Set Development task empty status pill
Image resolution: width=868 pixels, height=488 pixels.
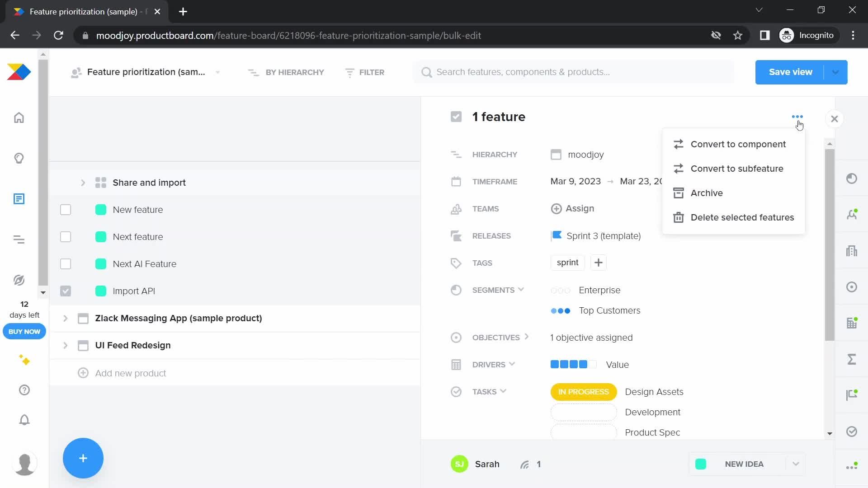[583, 412]
